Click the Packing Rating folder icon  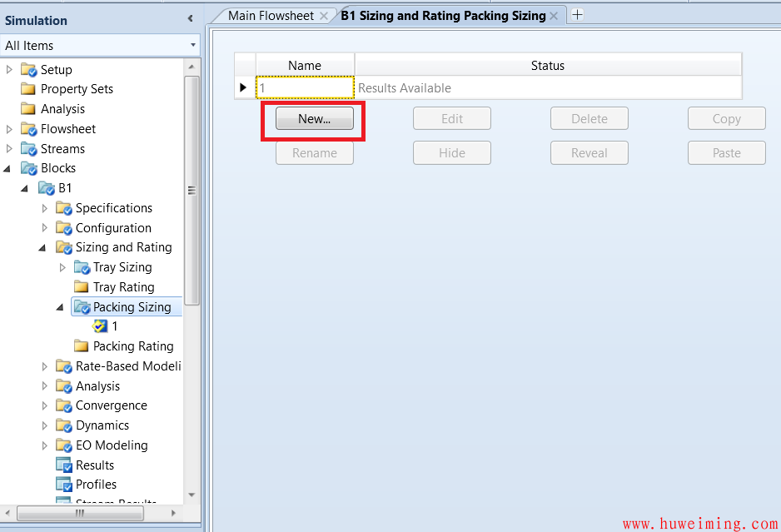click(81, 346)
